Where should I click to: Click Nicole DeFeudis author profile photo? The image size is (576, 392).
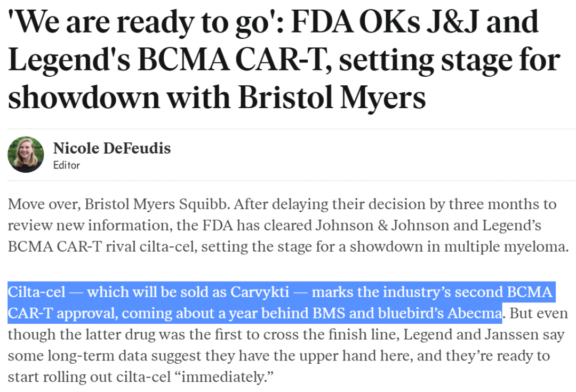[x=26, y=155]
